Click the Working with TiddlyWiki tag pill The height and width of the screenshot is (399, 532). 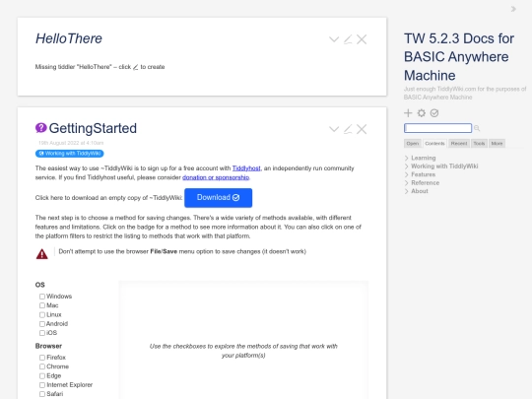click(x=70, y=154)
